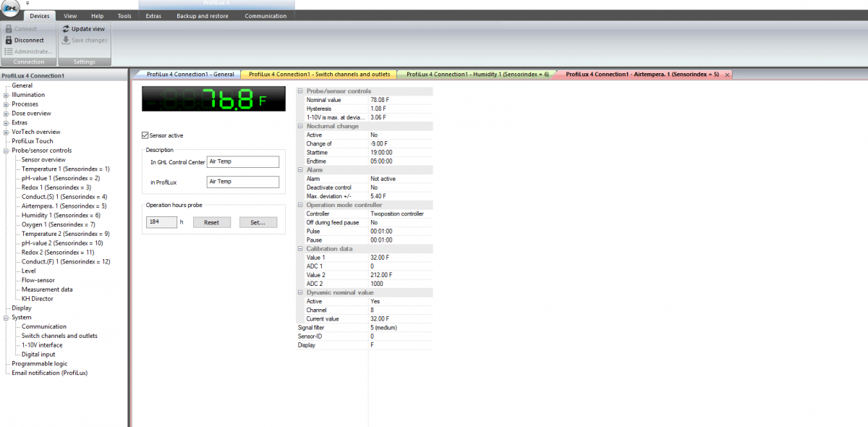Open the Extras ribbon tab
The image size is (868, 427).
pos(153,16)
